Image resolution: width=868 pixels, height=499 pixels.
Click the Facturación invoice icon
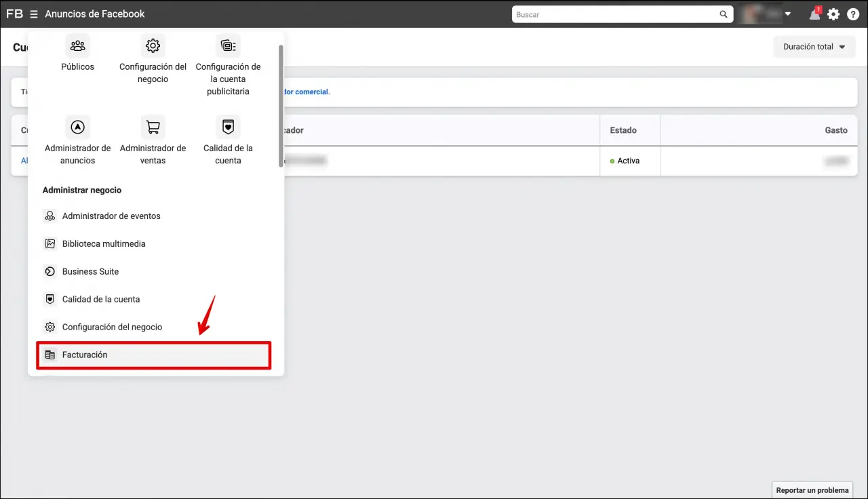click(x=50, y=355)
